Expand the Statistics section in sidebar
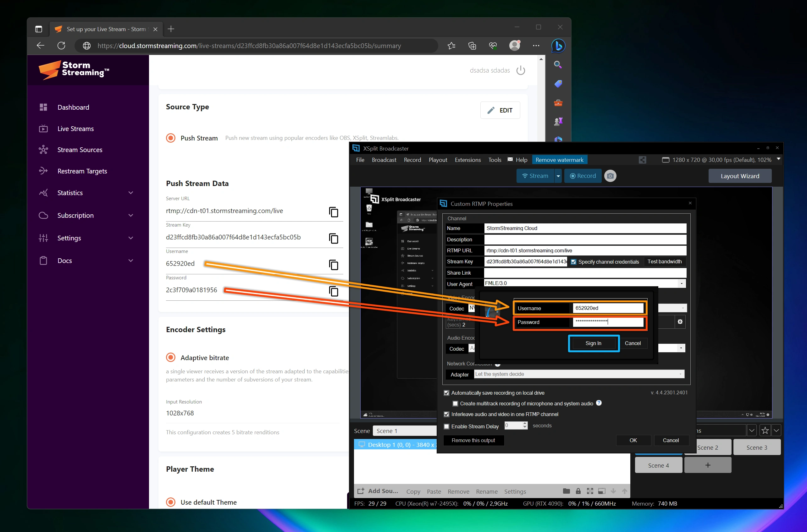This screenshot has height=532, width=807. [131, 192]
